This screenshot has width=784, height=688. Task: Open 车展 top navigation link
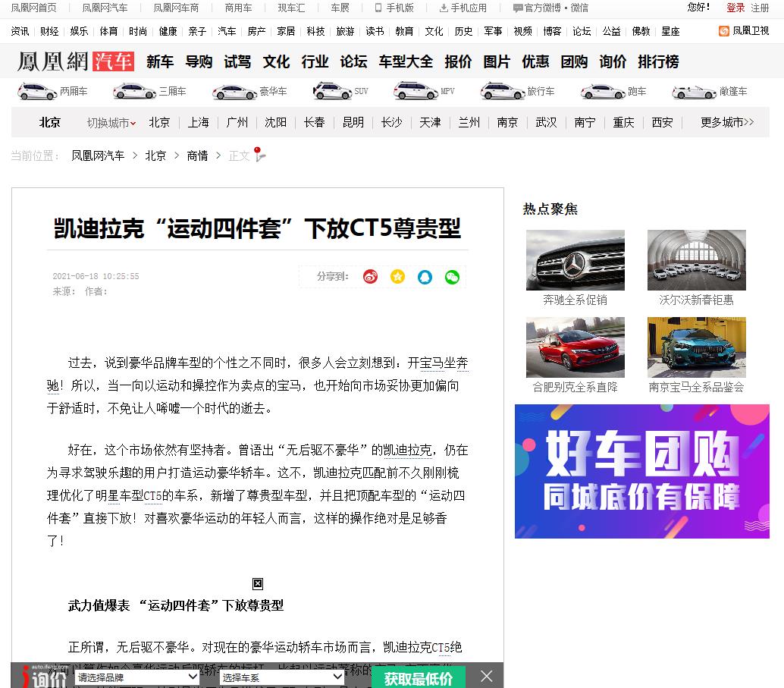tap(340, 8)
